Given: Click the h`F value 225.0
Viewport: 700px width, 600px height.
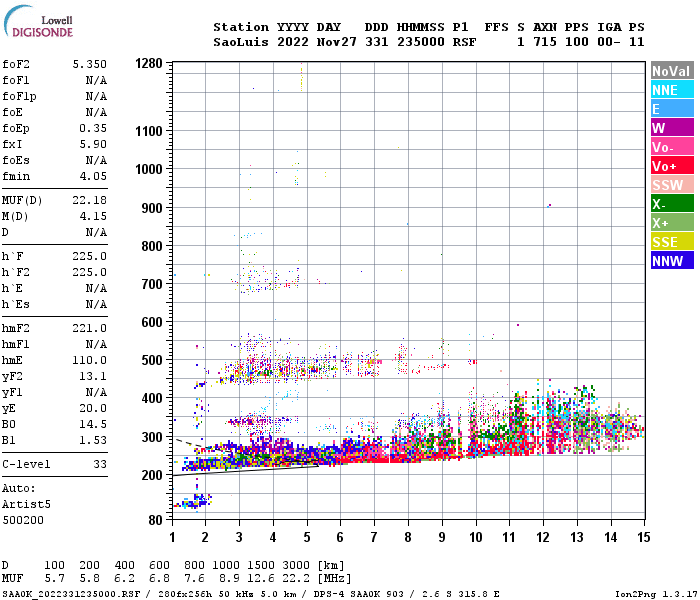Looking at the screenshot, I should click(x=90, y=256).
